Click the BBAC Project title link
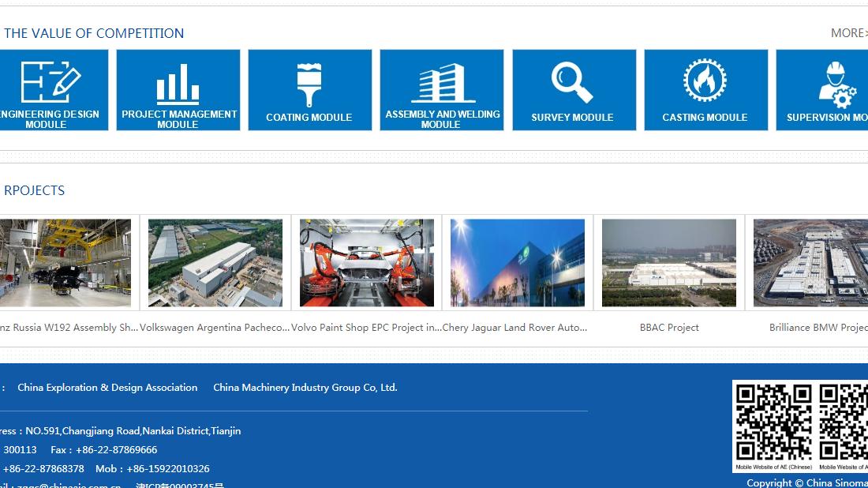868x488 pixels. click(x=669, y=328)
